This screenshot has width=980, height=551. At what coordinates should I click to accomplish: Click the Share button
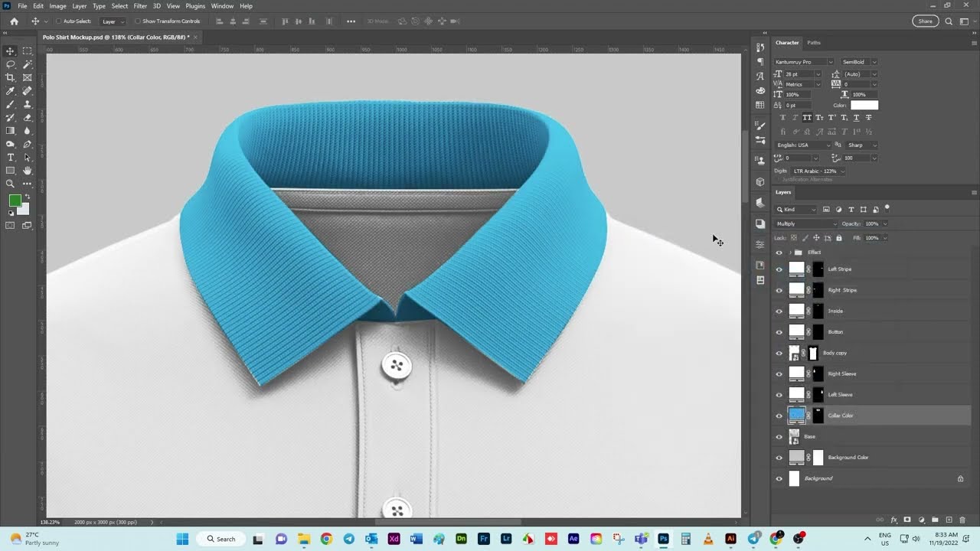click(926, 21)
